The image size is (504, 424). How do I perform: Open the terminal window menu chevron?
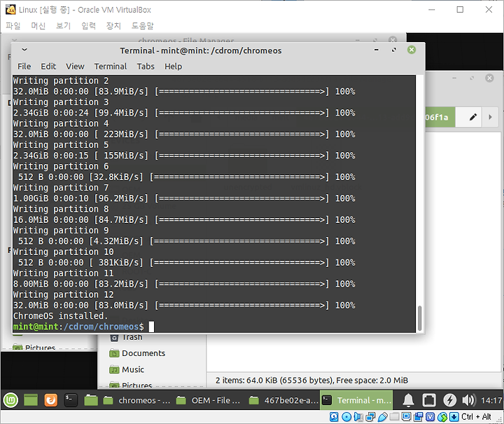click(24, 50)
